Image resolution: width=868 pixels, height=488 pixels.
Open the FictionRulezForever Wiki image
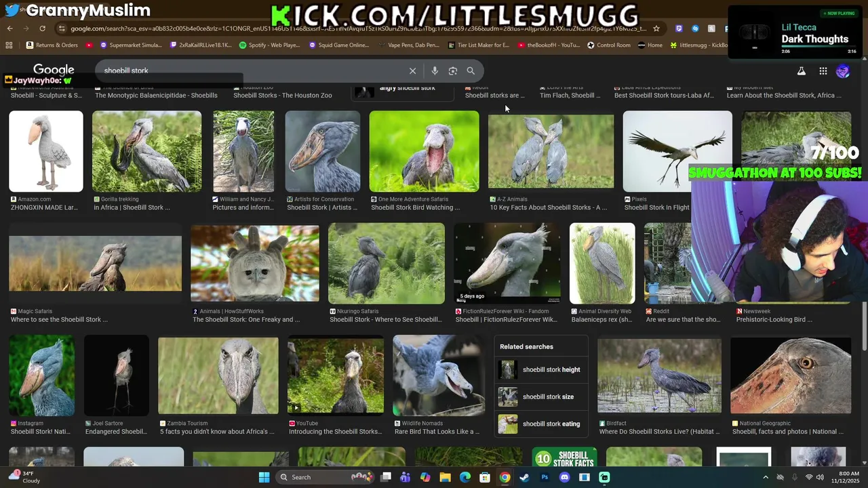pyautogui.click(x=507, y=263)
